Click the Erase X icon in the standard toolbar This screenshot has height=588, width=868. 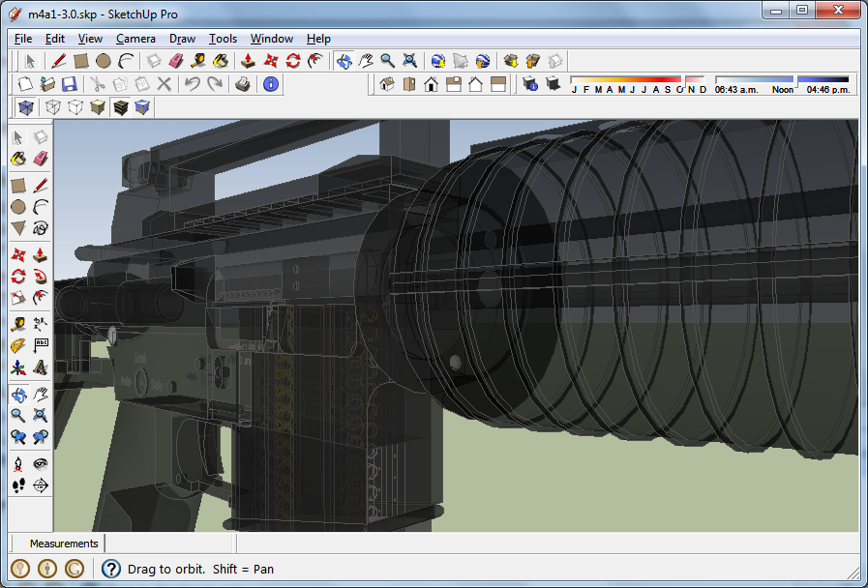click(x=164, y=84)
